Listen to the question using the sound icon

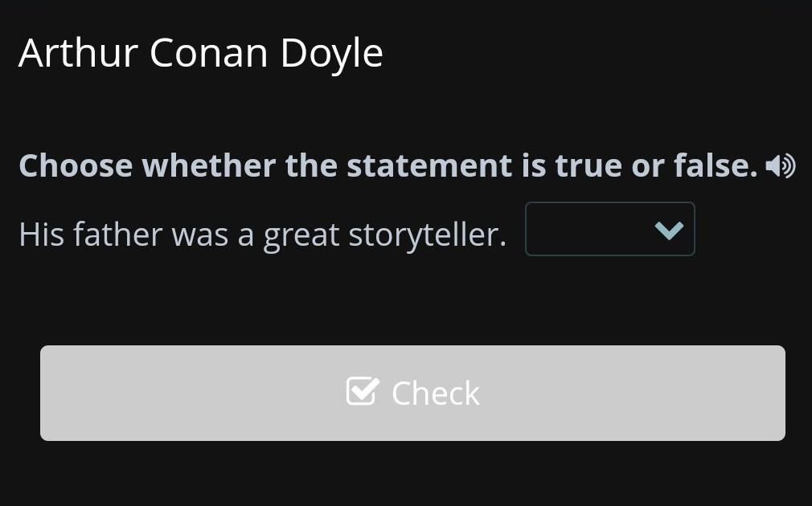coord(780,166)
